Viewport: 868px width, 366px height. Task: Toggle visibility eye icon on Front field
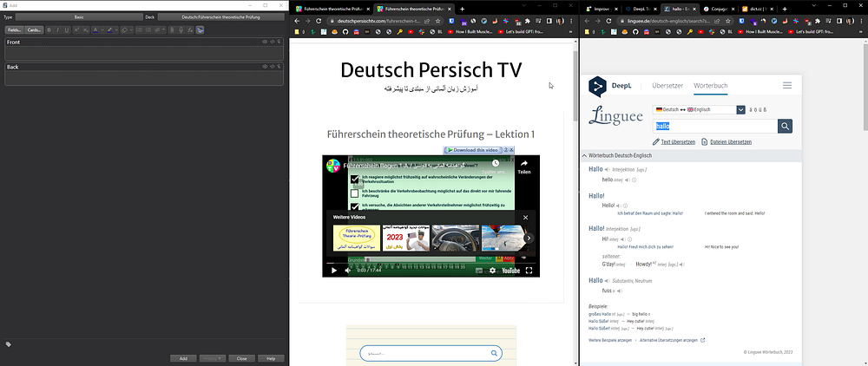tap(264, 42)
